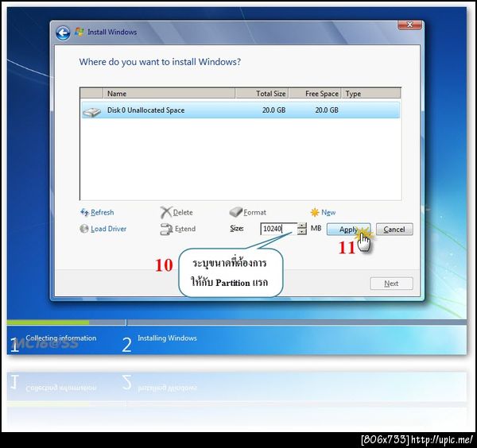Choose the Delete link

(x=183, y=212)
